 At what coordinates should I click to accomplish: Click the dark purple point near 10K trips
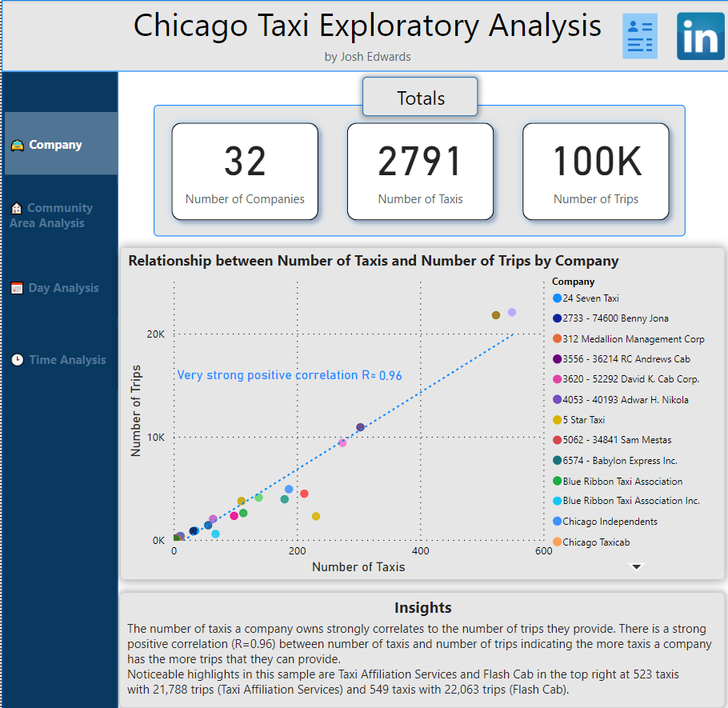point(360,427)
